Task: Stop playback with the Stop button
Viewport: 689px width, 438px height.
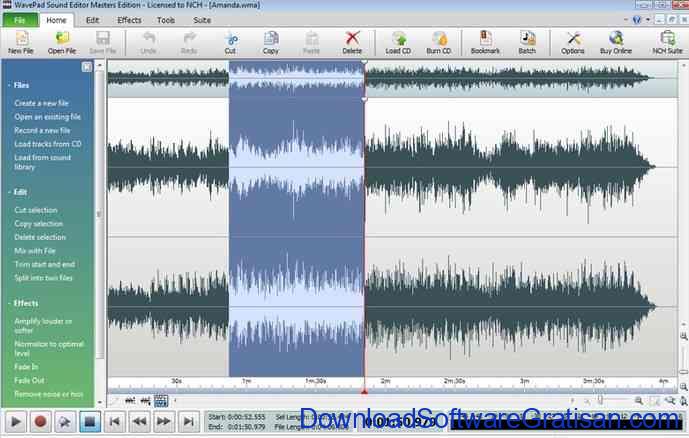Action: coord(90,422)
